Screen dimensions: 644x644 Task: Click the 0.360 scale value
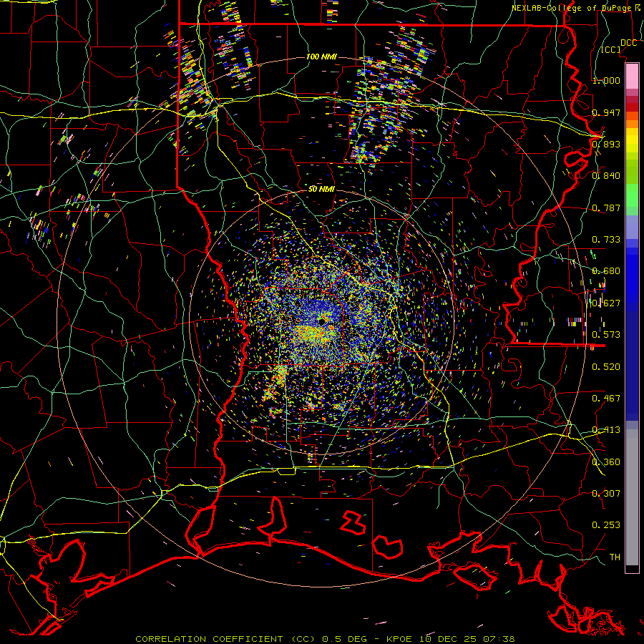606,462
